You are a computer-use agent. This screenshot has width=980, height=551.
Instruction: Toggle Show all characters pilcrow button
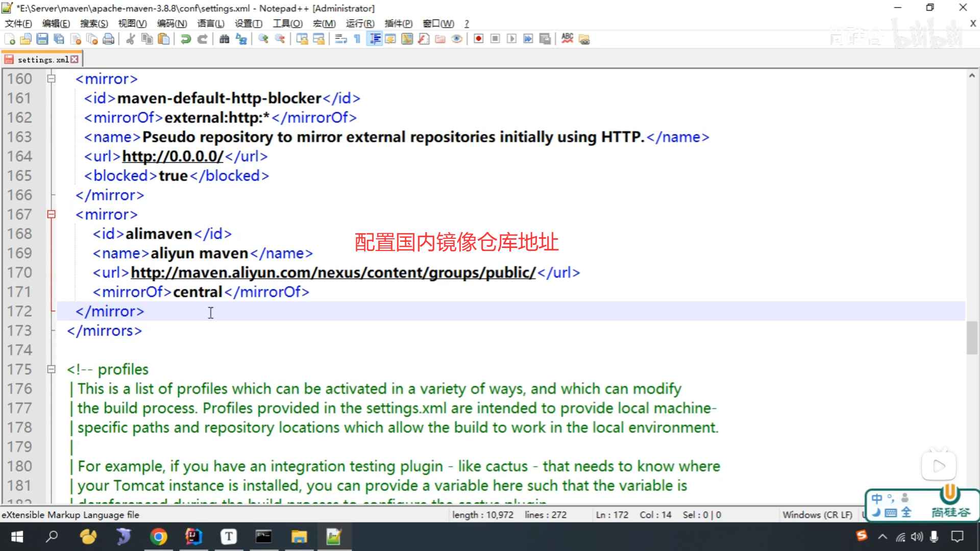tap(357, 39)
